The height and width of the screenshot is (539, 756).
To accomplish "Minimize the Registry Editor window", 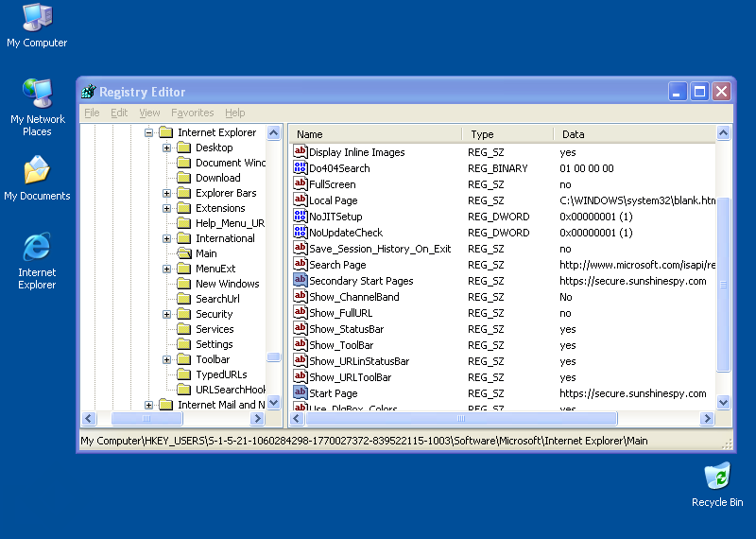I will pos(677,91).
